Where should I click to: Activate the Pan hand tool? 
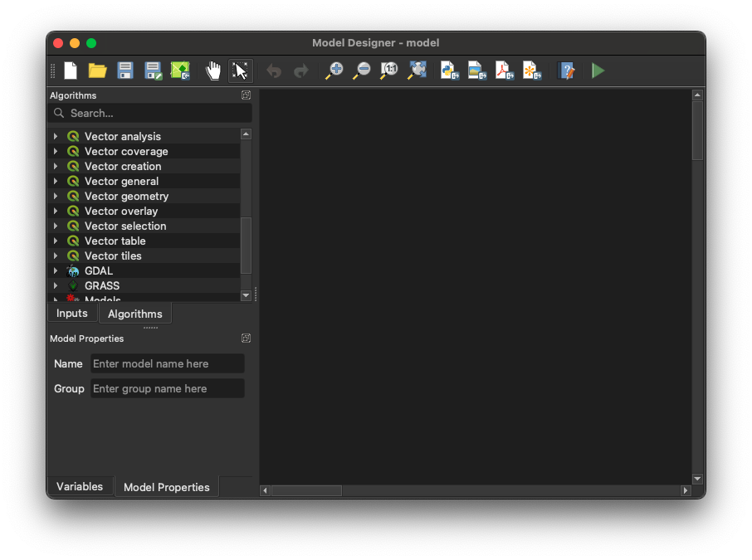pyautogui.click(x=213, y=71)
